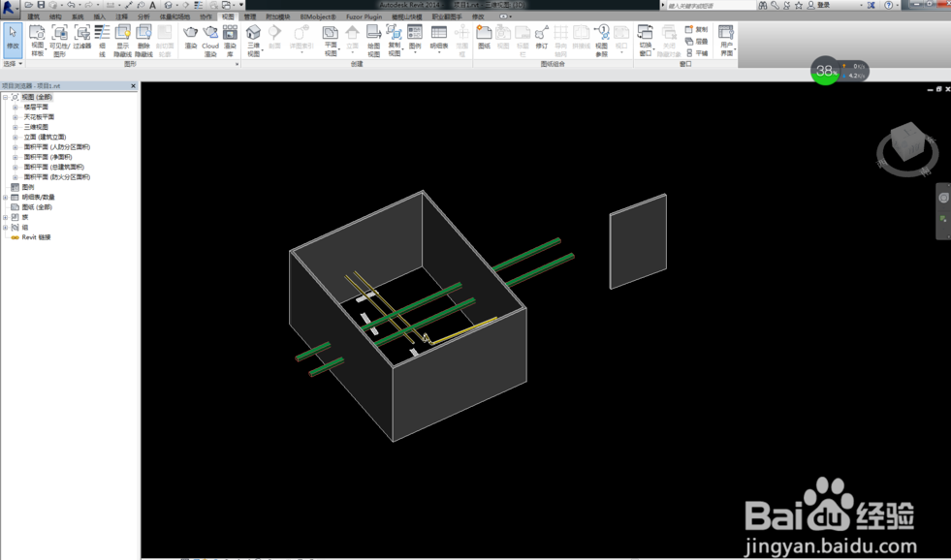Open the Fuzor Plugin ribbon tab
Screen dimensions: 951x560
point(364,16)
